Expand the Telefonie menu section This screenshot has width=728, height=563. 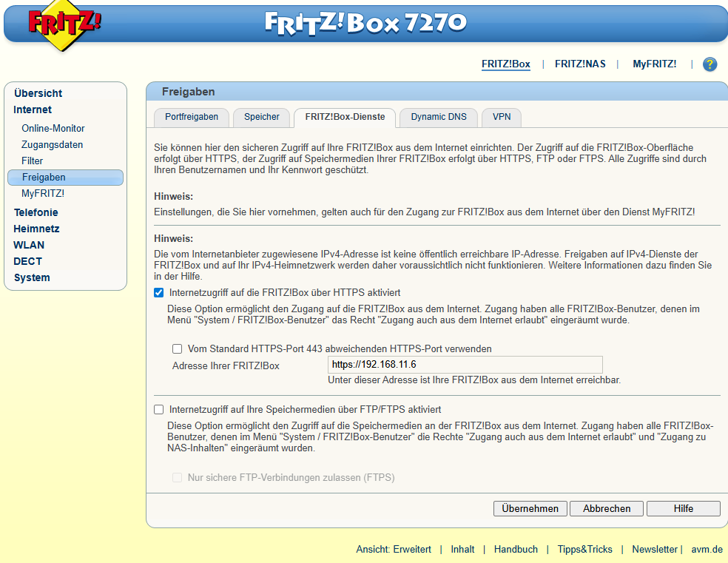click(36, 212)
